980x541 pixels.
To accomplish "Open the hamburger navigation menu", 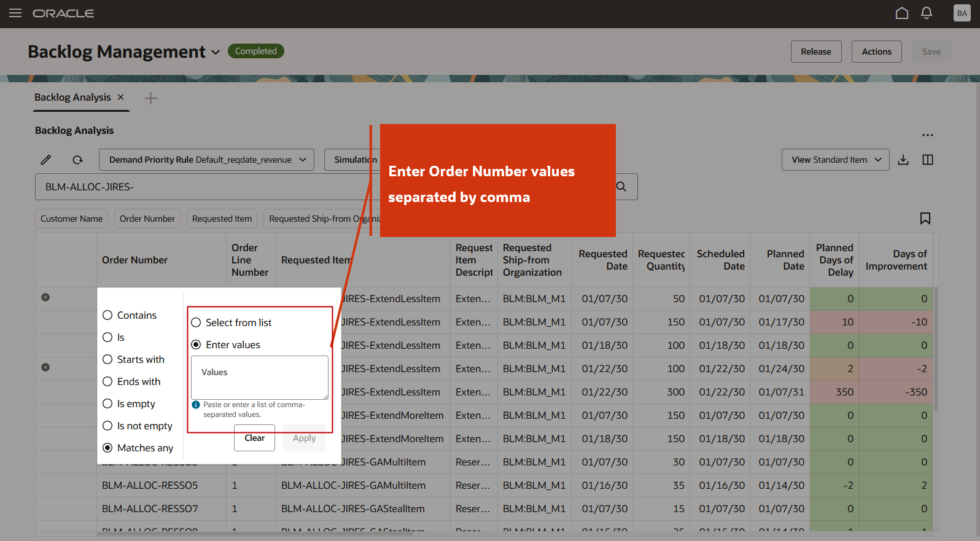I will [15, 13].
